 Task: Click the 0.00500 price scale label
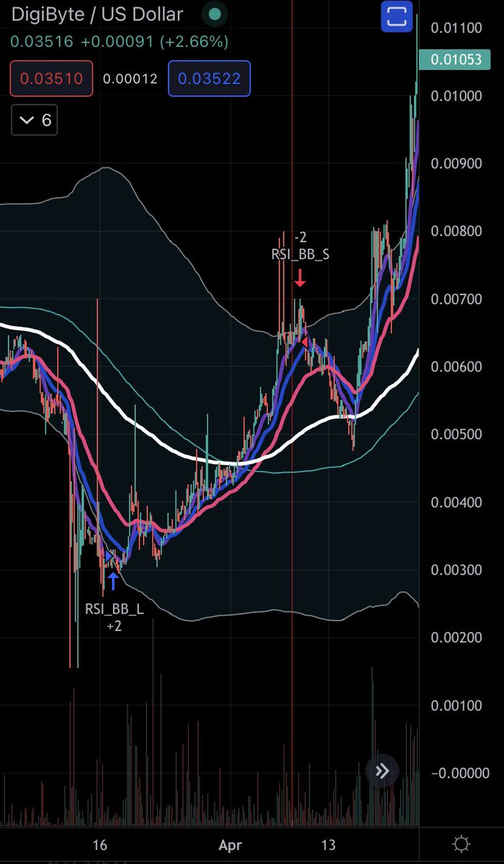(x=456, y=434)
